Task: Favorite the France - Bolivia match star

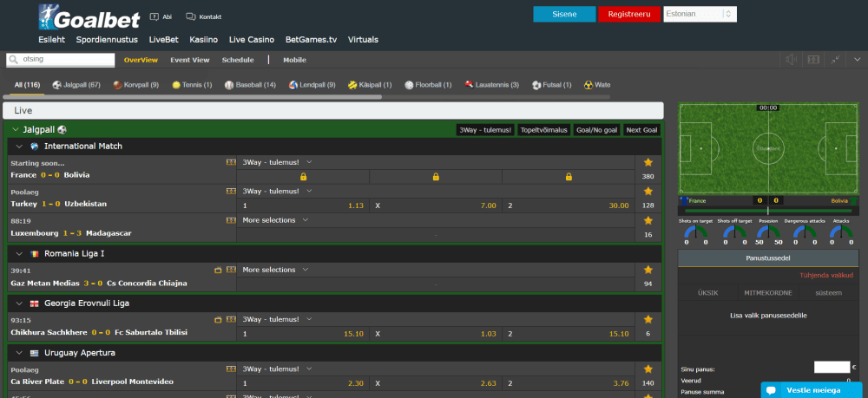Action: tap(648, 162)
